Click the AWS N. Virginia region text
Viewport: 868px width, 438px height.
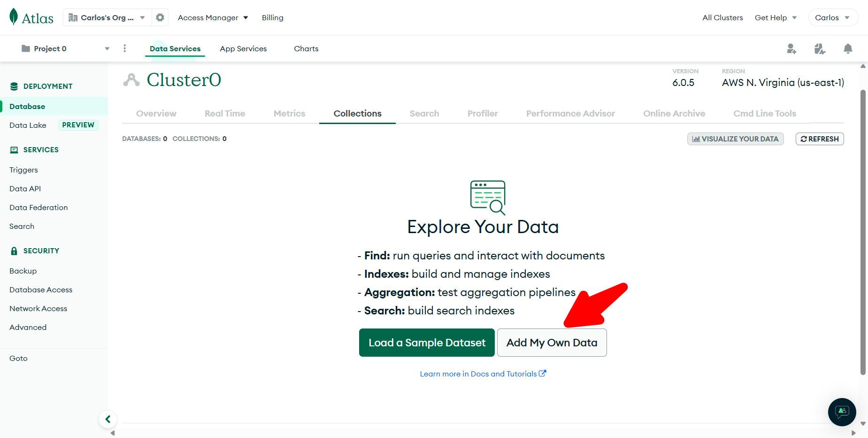pos(783,83)
